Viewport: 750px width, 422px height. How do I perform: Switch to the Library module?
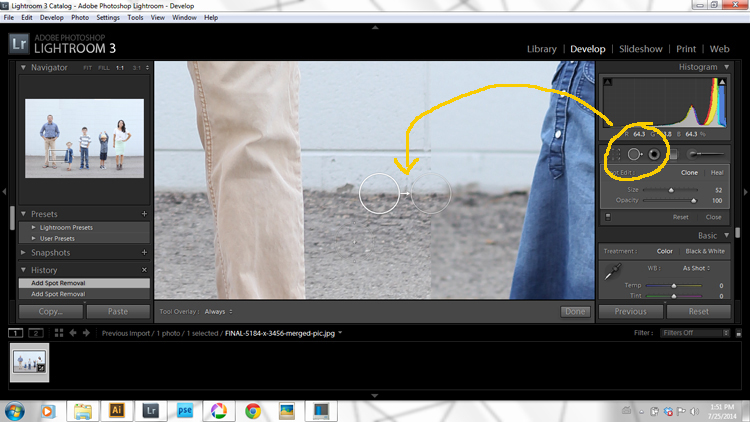pyautogui.click(x=541, y=49)
